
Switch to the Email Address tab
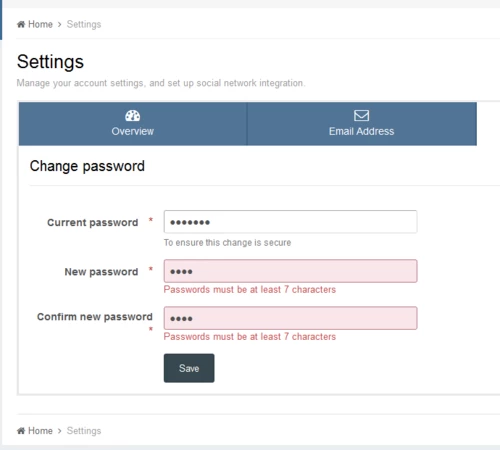coord(362,124)
